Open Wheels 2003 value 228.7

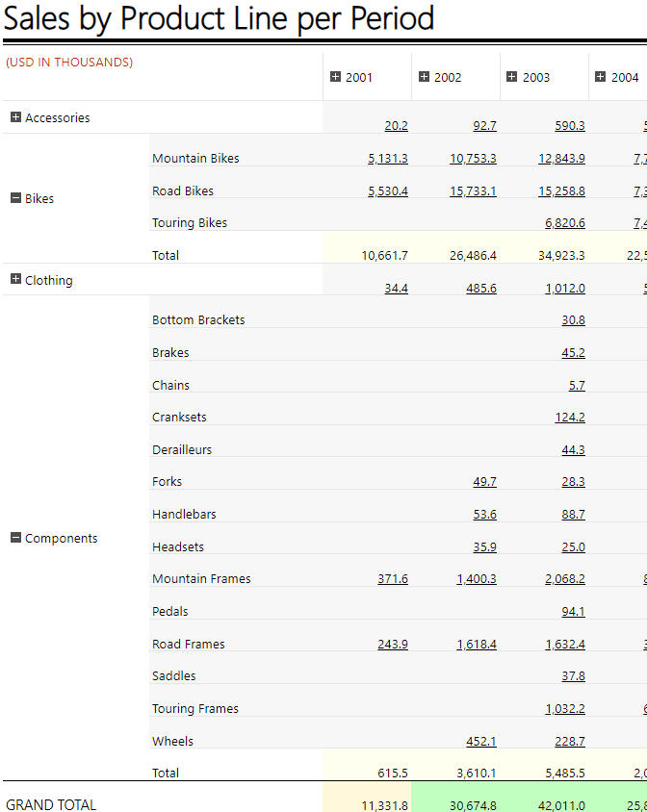(x=570, y=742)
